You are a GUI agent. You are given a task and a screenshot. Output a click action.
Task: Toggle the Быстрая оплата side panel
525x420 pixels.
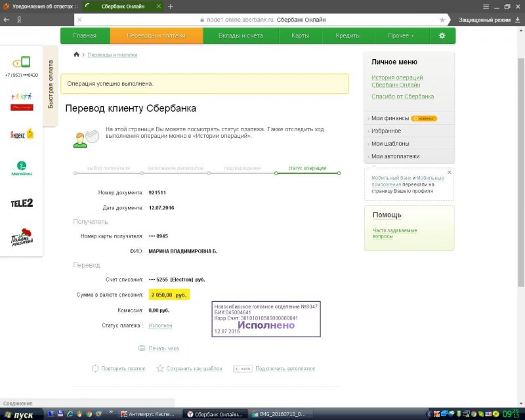[x=51, y=85]
